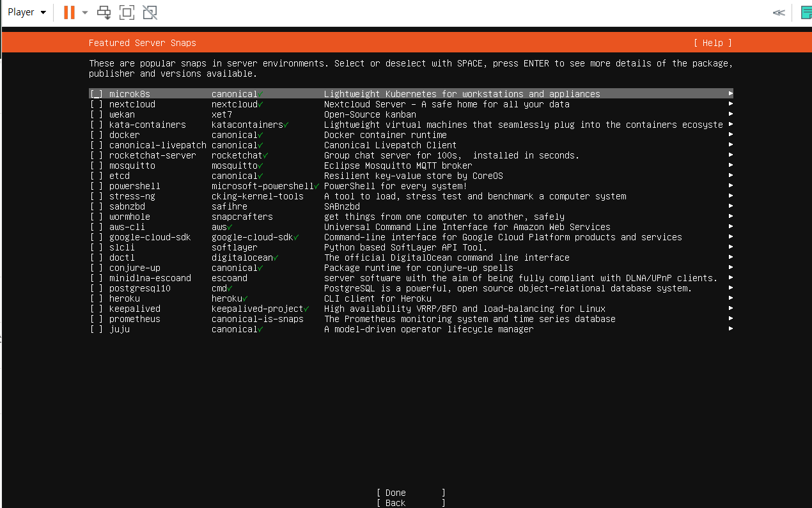Click the "microsoft-powershell" publisher text
Viewport: 812px width, 508px height.
(263, 186)
